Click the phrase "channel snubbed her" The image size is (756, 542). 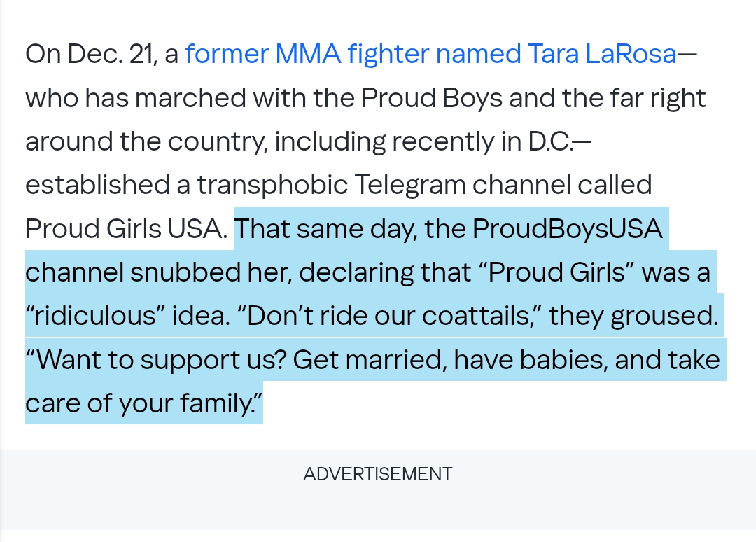point(156,272)
